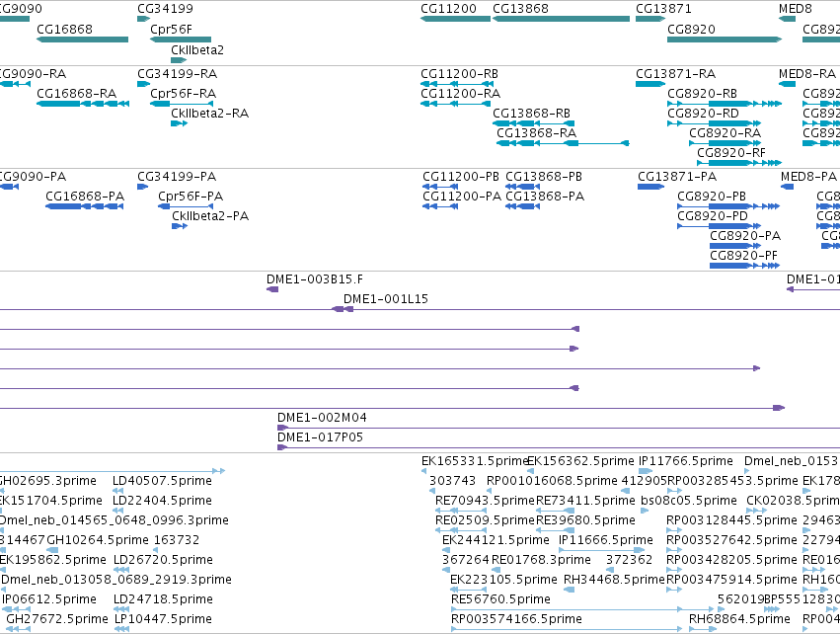Click the CkIIbeta2 gene label
The width and height of the screenshot is (840, 634).
click(197, 49)
